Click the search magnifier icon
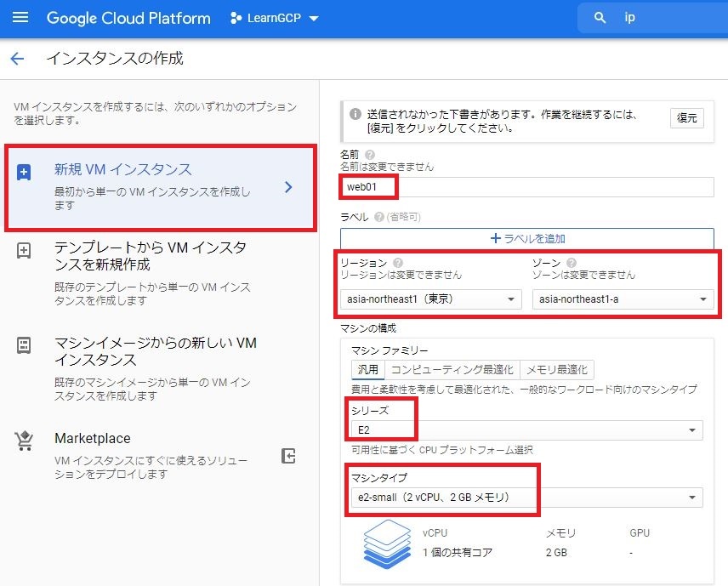728x586 pixels. pos(600,18)
